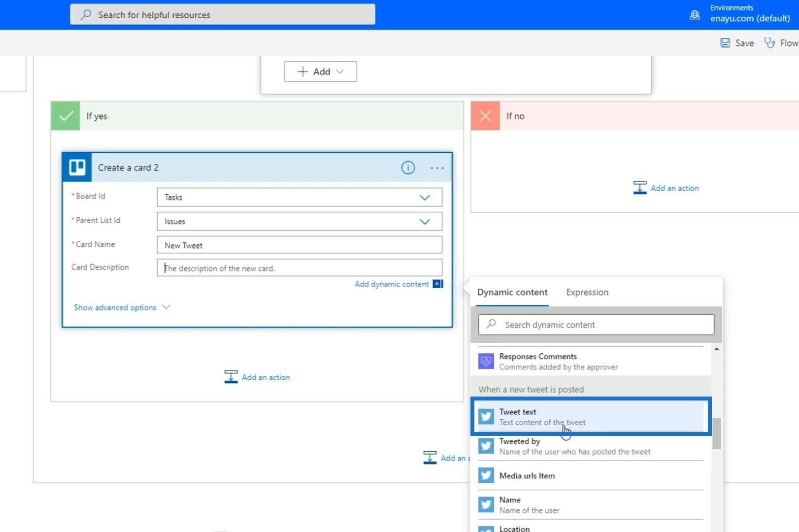Viewport: 799px width, 532px height.
Task: Open the Environments globe icon
Action: (695, 15)
